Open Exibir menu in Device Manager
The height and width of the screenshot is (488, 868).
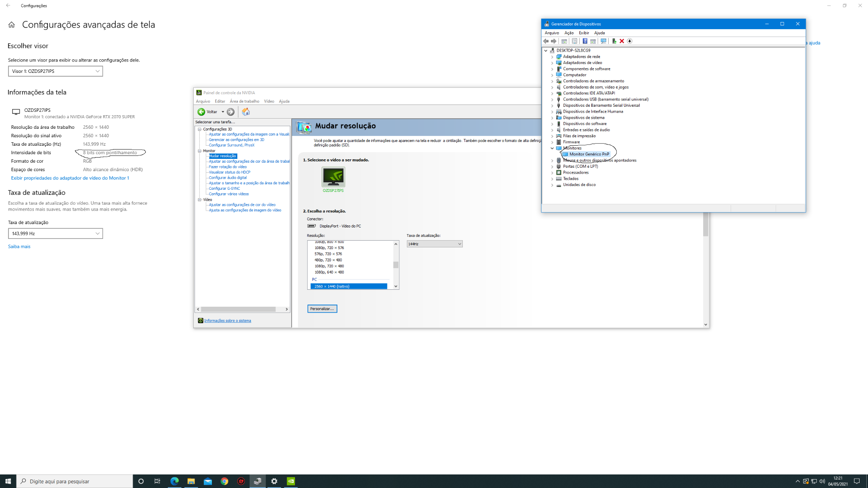pos(584,33)
